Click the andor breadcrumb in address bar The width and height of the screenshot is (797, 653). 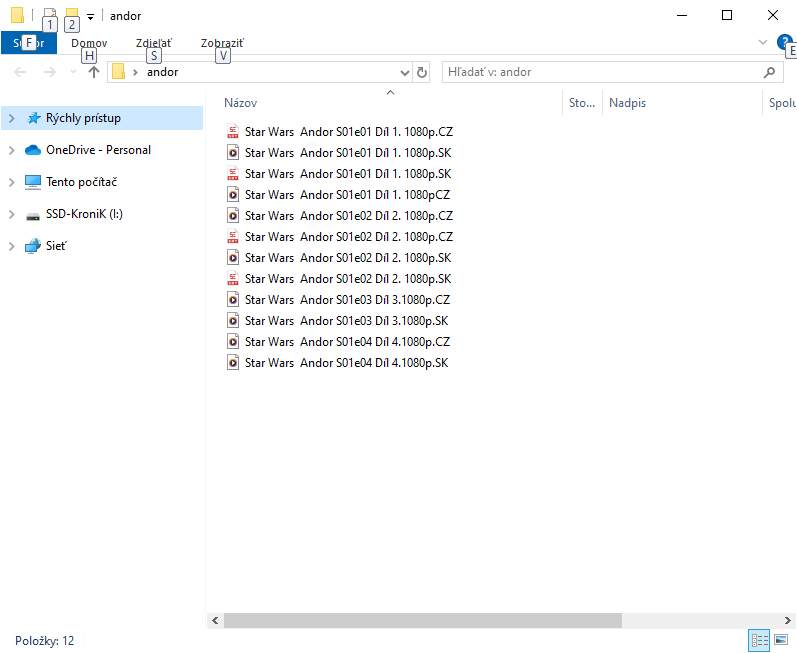coord(163,72)
